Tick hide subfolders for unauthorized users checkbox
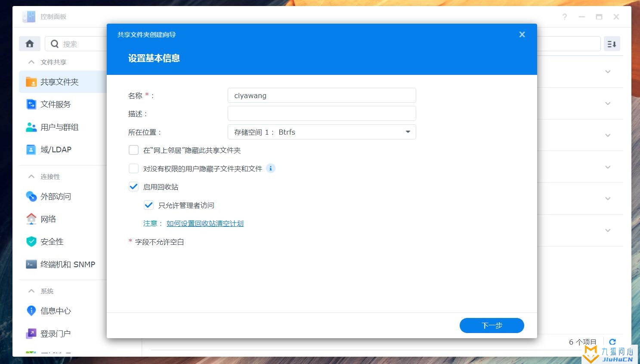Image resolution: width=640 pixels, height=364 pixels. pos(133,168)
